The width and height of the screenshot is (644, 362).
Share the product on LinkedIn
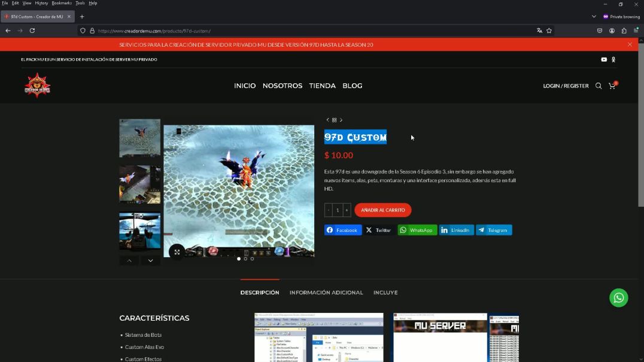tap(456, 230)
